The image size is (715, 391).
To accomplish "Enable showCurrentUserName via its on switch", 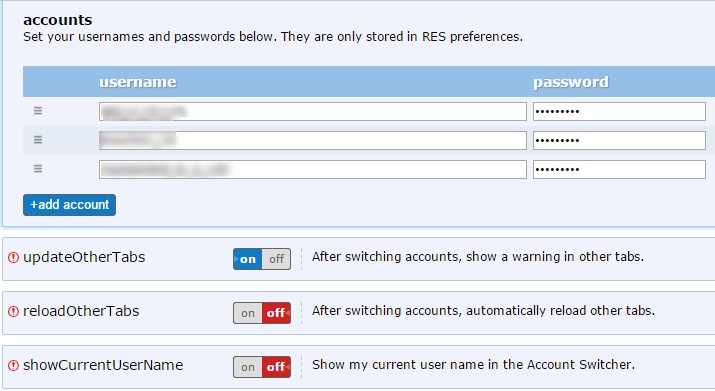I will (248, 367).
